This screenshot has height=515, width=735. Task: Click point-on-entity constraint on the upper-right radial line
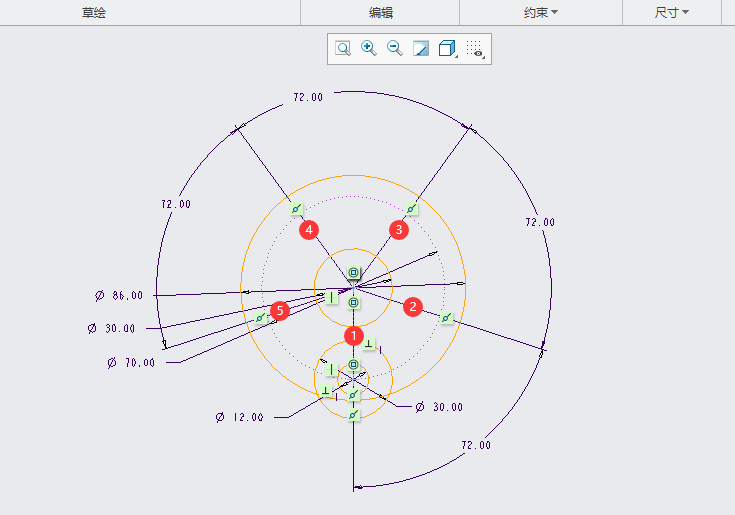coord(411,209)
